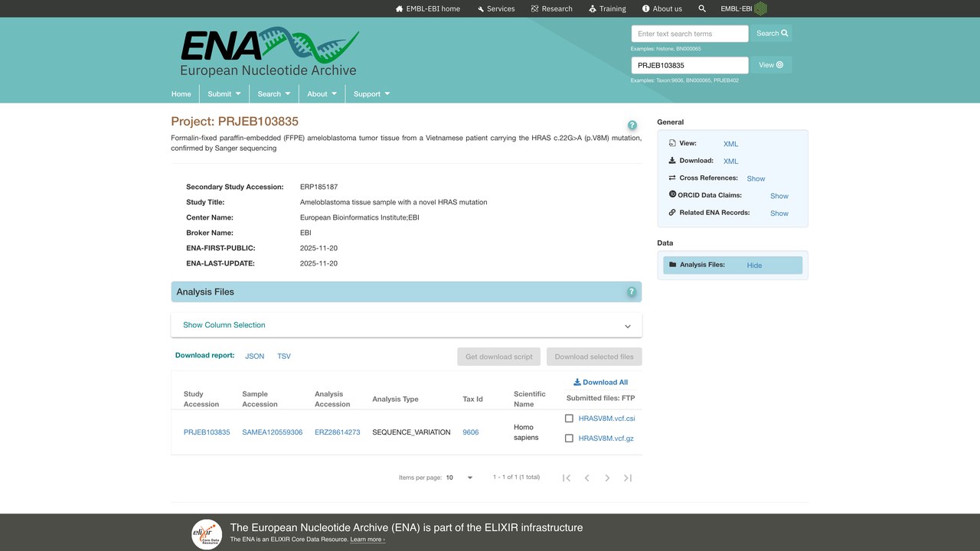
Task: Open the Submit menu dropdown
Action: click(224, 94)
